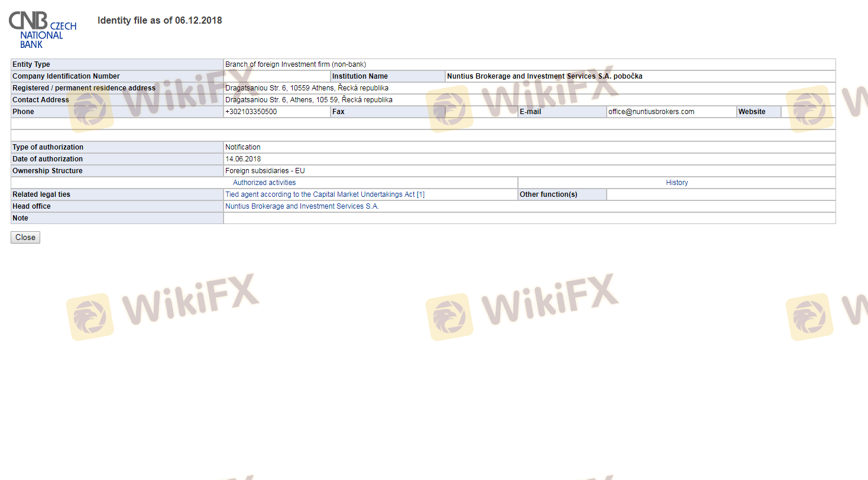Click the Identity file as of 06.12.2018 heading

pos(160,21)
